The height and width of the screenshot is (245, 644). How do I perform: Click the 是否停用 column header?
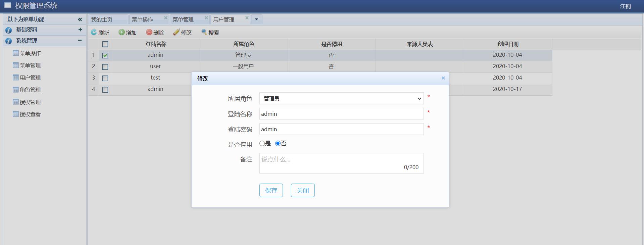[x=332, y=44]
